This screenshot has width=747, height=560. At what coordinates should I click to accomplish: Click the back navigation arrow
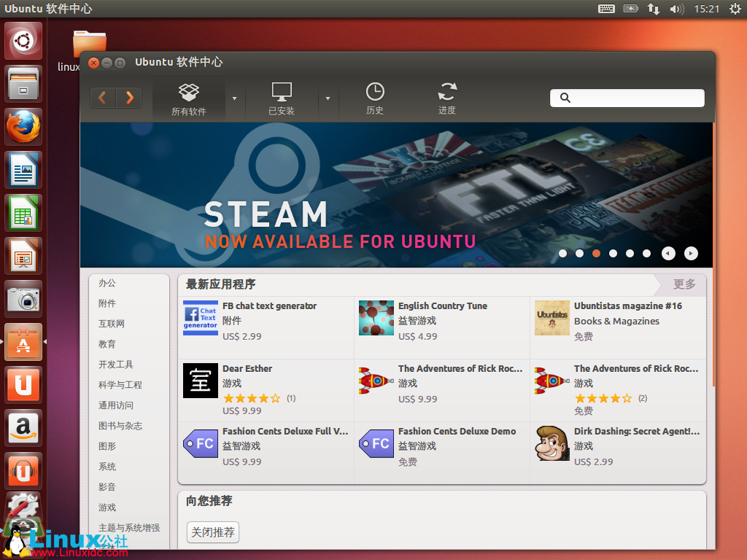[102, 98]
